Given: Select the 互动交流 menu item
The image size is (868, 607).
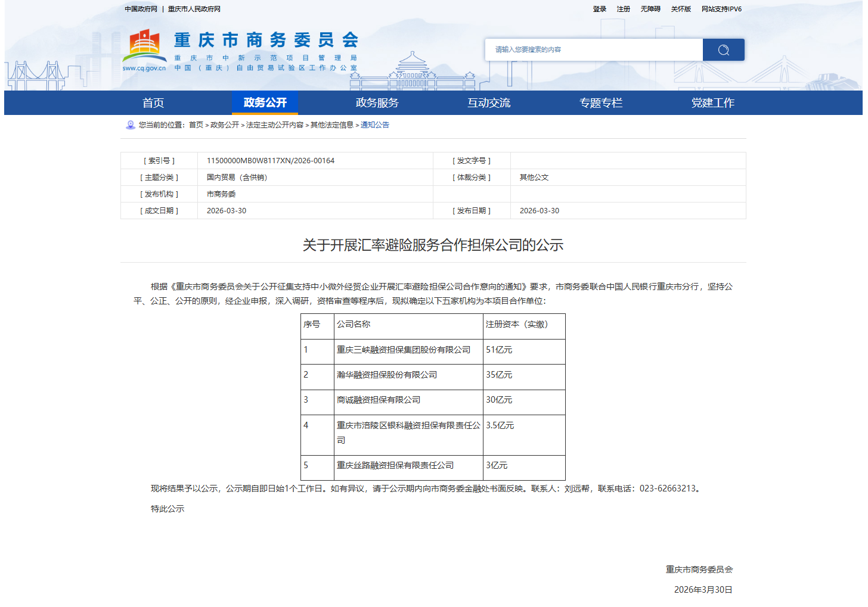Looking at the screenshot, I should tap(489, 102).
